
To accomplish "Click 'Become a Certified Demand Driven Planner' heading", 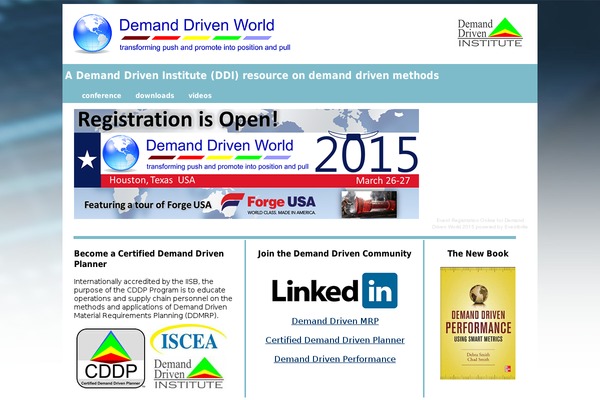I will click(149, 259).
